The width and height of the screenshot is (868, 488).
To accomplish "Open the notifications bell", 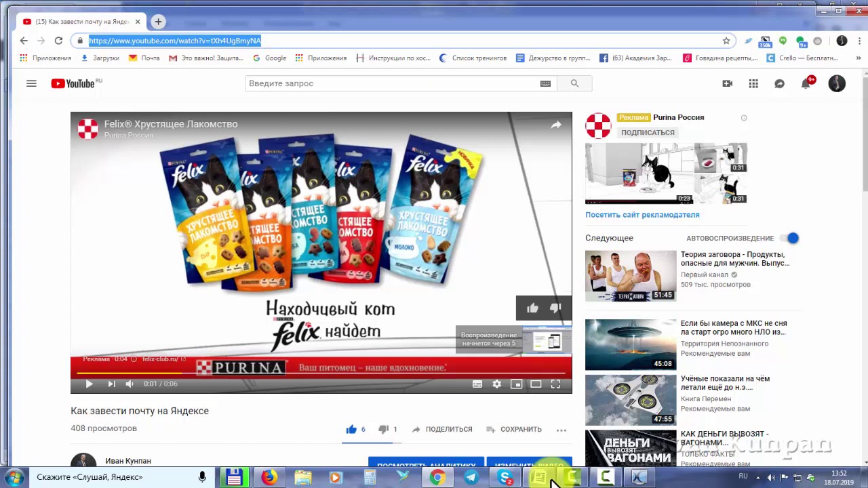I will [806, 83].
